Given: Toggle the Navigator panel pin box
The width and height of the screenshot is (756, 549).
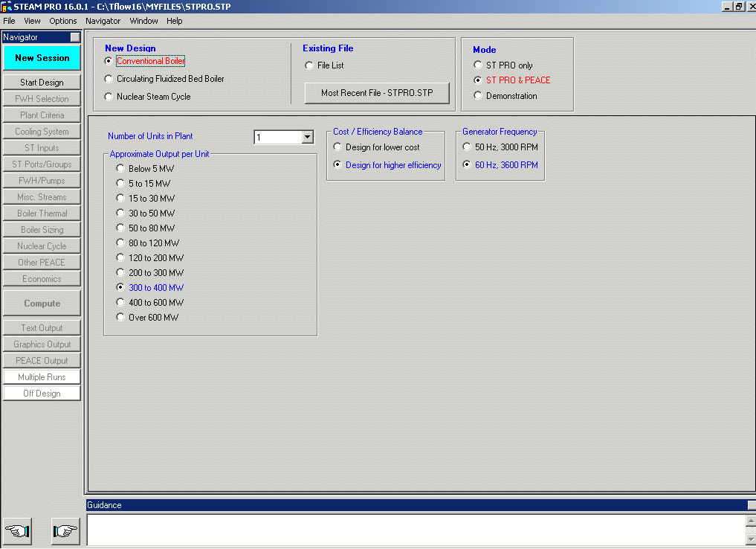Looking at the screenshot, I should coord(75,37).
